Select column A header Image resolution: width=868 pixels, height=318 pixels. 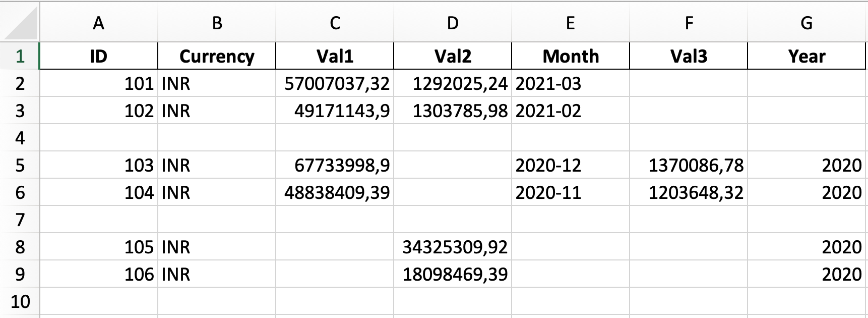pyautogui.click(x=99, y=23)
